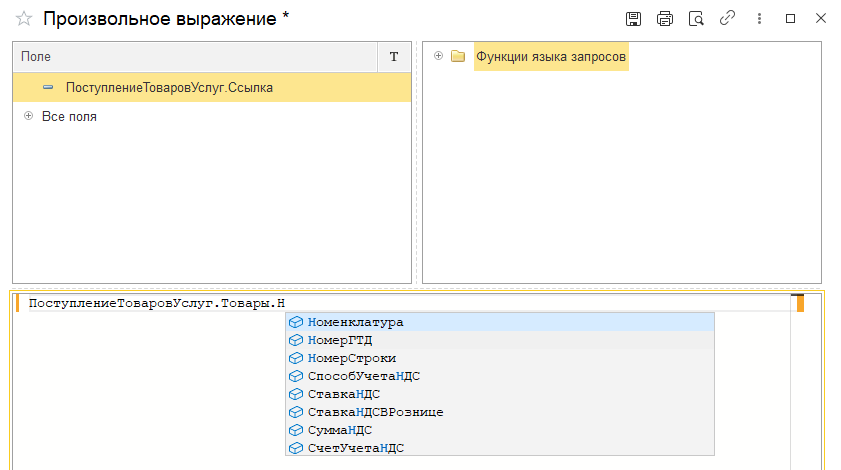Viewport: 841px width, 470px height.
Task: Select the Функции языка запросов folder
Action: tap(551, 56)
